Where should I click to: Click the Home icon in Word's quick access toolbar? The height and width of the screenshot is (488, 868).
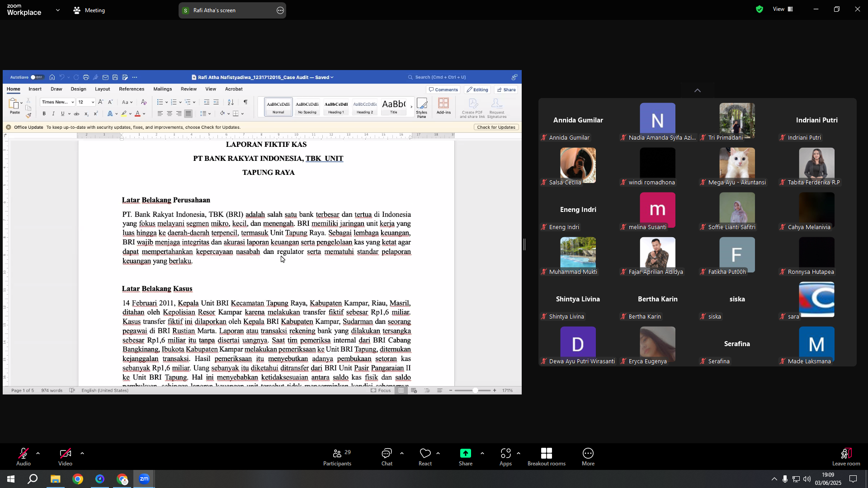click(x=52, y=77)
